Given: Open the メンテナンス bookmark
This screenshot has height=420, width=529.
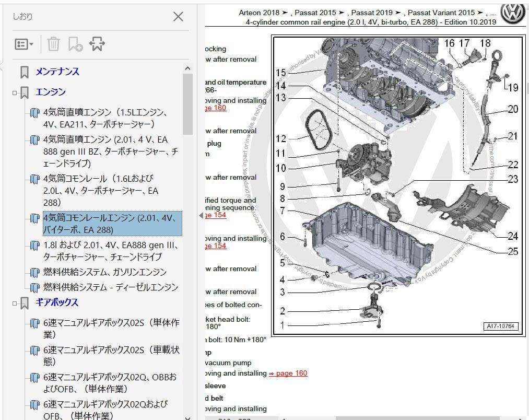Looking at the screenshot, I should [57, 72].
